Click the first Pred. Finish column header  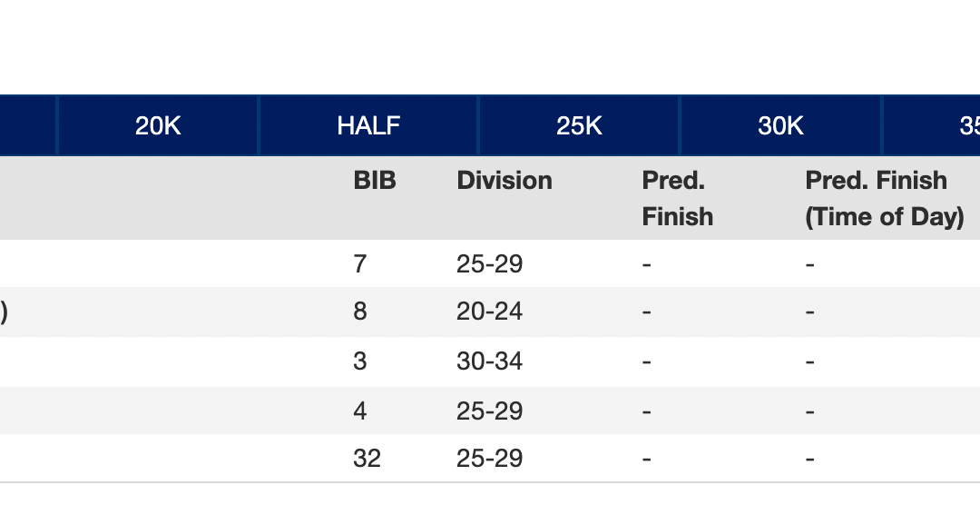click(677, 199)
